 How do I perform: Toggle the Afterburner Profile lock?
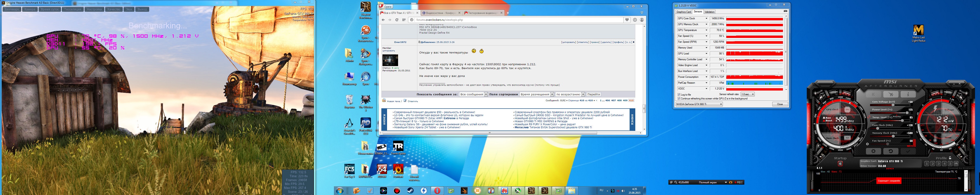tap(950, 158)
